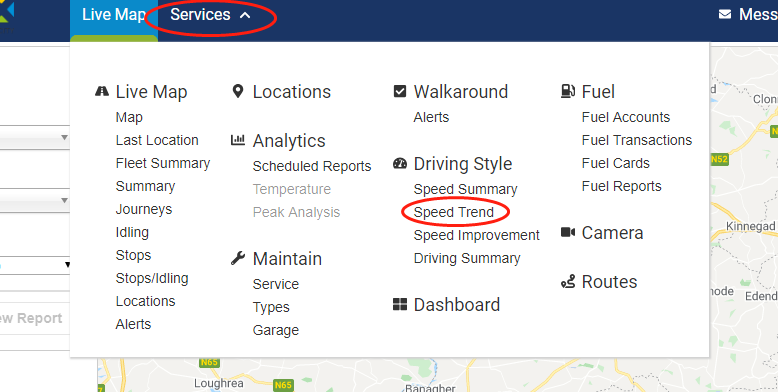Click the Live Map road icon
The width and height of the screenshot is (778, 392).
click(x=102, y=91)
